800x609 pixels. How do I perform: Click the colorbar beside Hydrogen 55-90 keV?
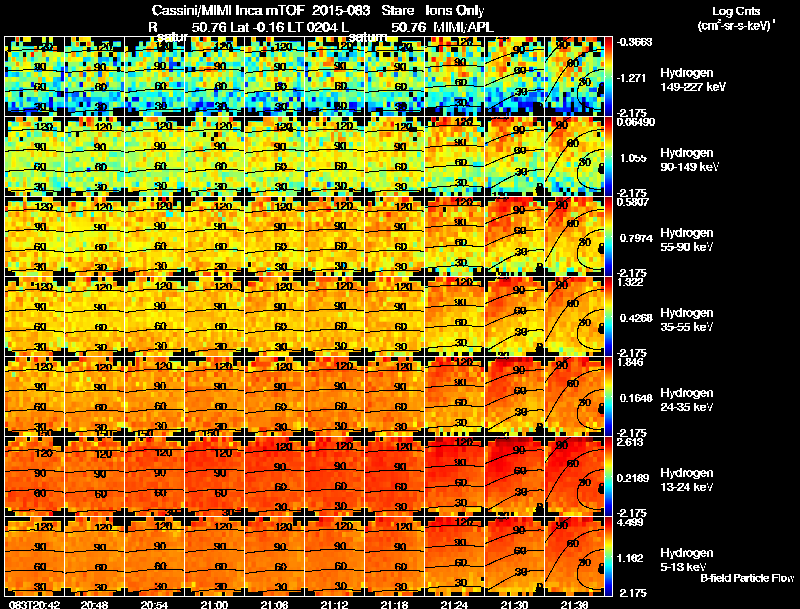(609, 236)
